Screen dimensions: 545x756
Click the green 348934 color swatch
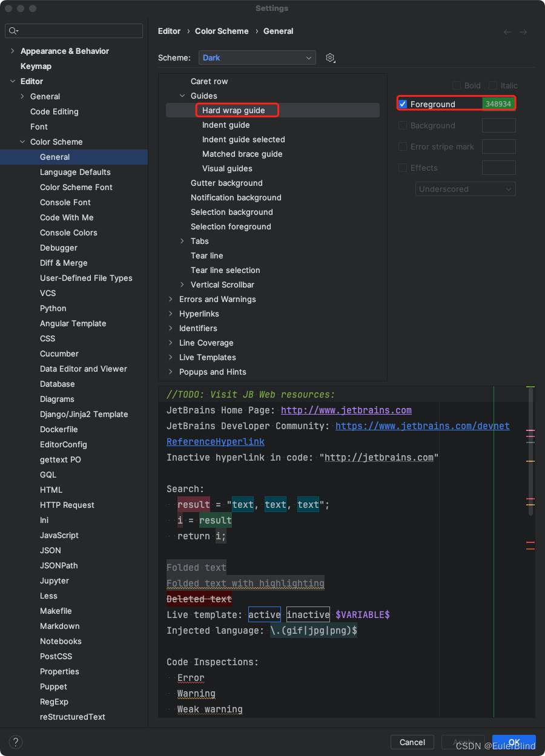tap(498, 104)
